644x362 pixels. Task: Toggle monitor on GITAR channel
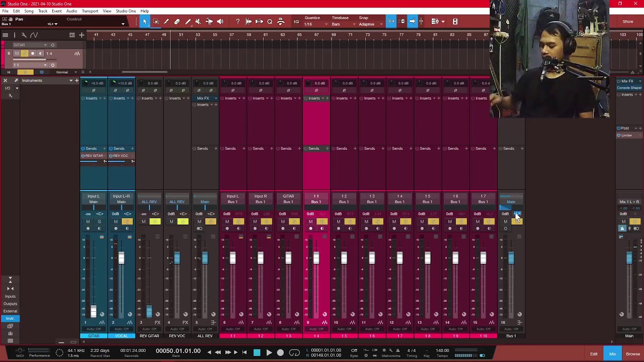(x=99, y=229)
